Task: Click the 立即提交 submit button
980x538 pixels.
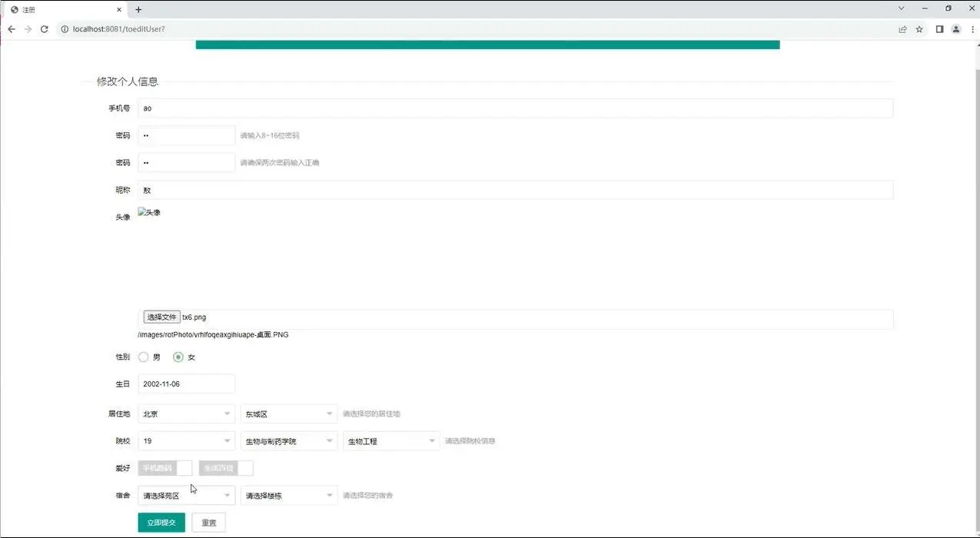Action: (x=161, y=522)
